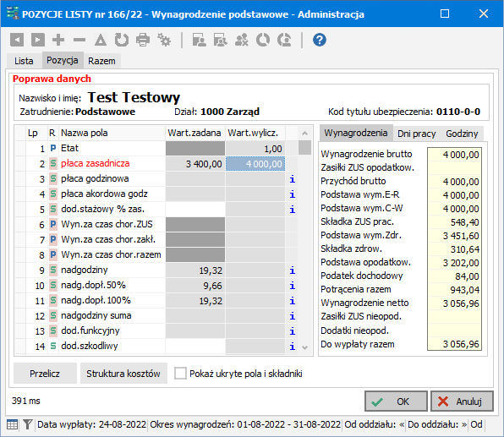The width and height of the screenshot is (504, 437).
Task: Remove position with minus icon
Action: pyautogui.click(x=79, y=41)
